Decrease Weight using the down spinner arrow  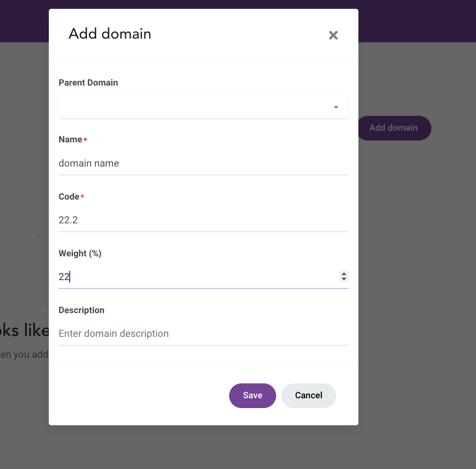coord(344,279)
